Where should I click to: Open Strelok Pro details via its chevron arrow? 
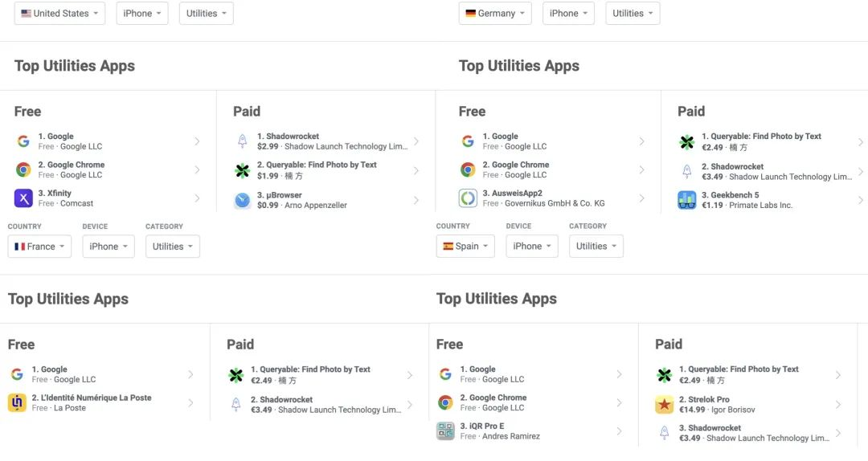838,405
